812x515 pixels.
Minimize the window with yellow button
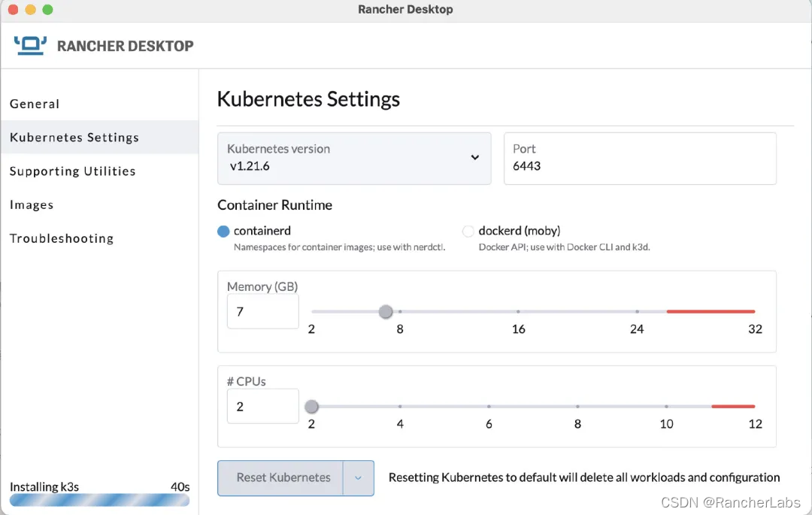[31, 9]
